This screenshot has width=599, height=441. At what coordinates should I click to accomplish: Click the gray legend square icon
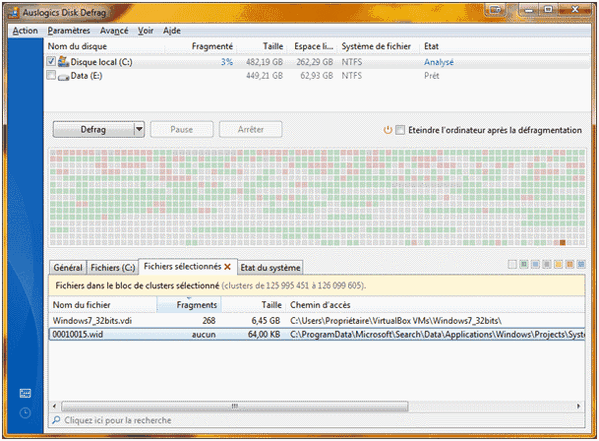point(547,264)
